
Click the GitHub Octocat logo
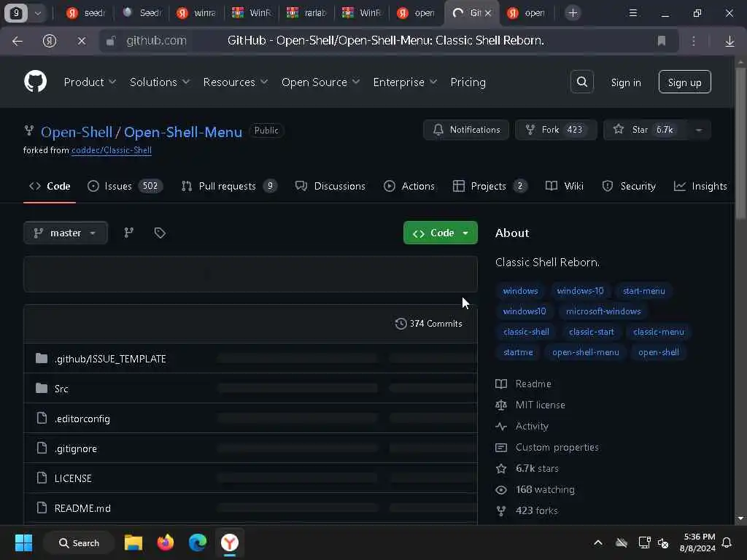[x=35, y=82]
